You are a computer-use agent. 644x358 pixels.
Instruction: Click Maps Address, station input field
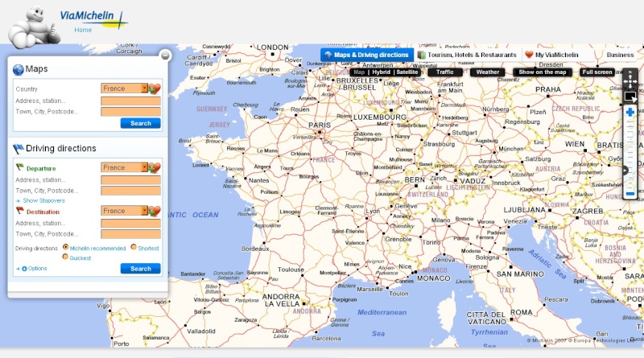(x=130, y=101)
